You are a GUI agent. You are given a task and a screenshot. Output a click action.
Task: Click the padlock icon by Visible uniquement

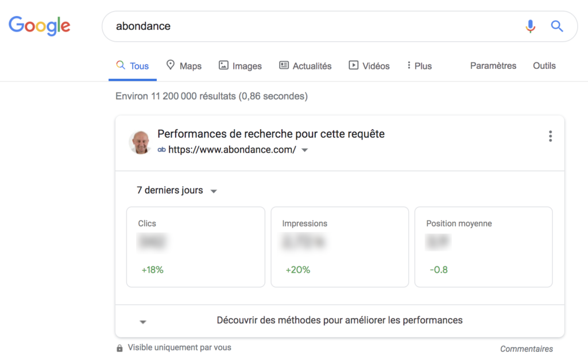pyautogui.click(x=119, y=348)
